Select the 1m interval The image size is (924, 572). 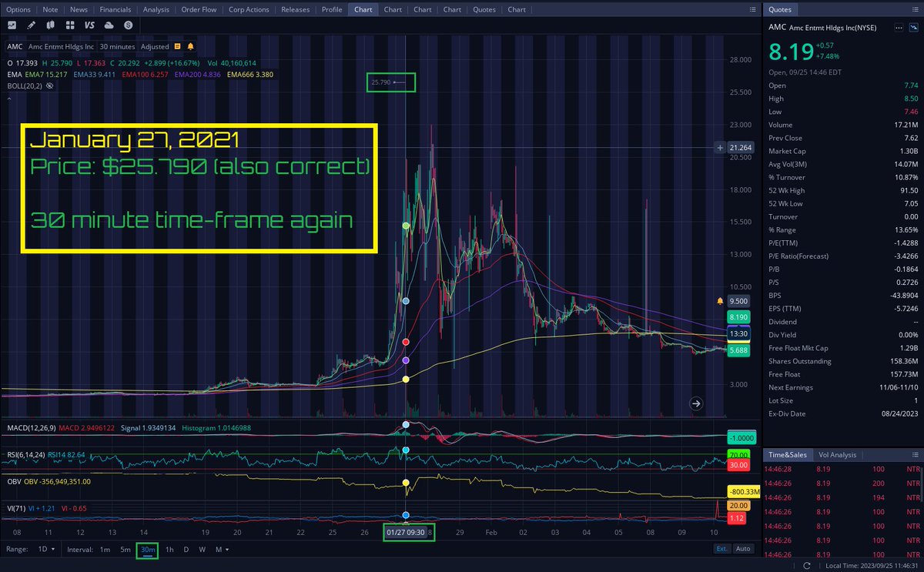pyautogui.click(x=104, y=550)
